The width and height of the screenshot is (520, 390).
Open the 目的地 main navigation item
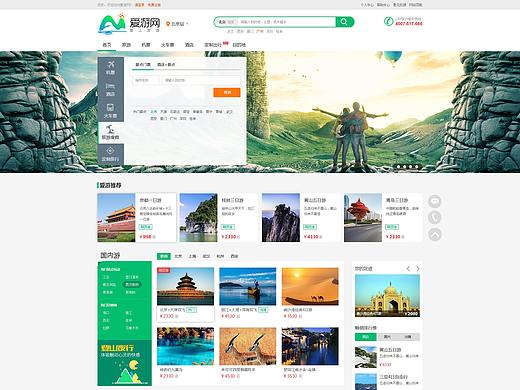pos(239,45)
